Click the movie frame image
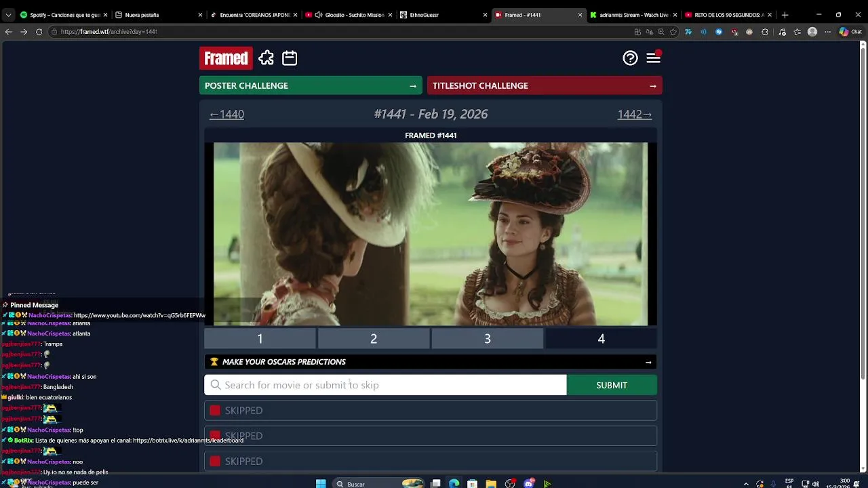Screen dimensions: 868x488 point(431,234)
